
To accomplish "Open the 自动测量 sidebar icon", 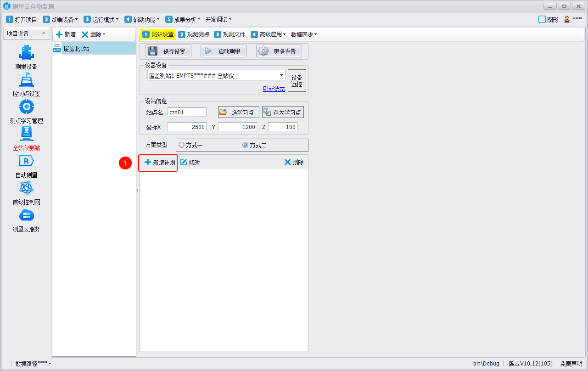I will (26, 162).
